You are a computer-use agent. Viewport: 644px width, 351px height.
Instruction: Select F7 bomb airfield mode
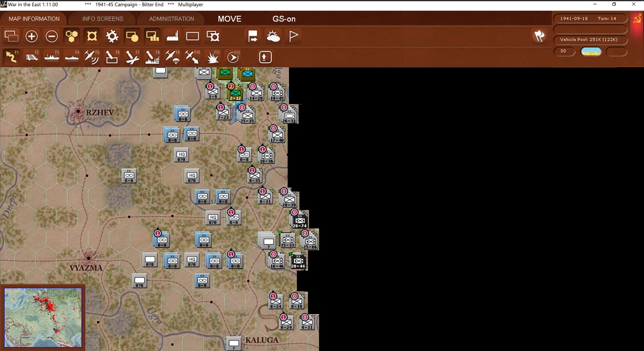click(132, 57)
